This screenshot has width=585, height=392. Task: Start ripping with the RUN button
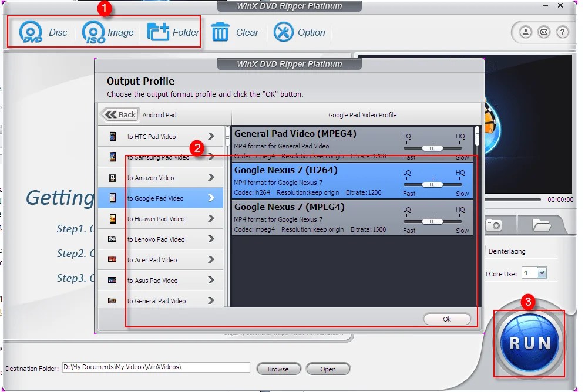pos(529,343)
